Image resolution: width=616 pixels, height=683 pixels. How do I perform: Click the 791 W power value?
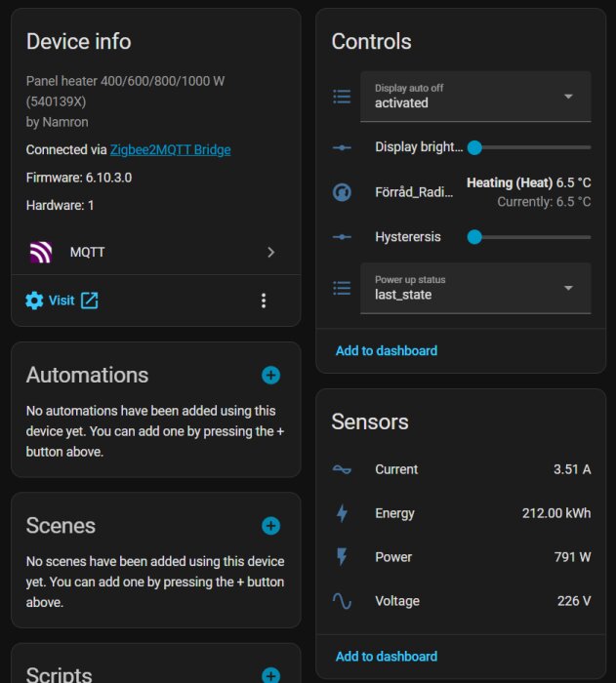click(x=572, y=557)
